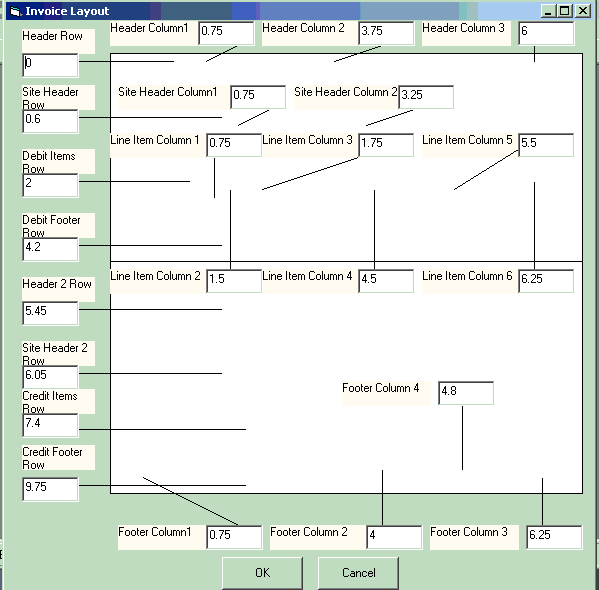This screenshot has height=590, width=599.
Task: Click the Invoice Layout title bar icon
Action: tap(15, 11)
